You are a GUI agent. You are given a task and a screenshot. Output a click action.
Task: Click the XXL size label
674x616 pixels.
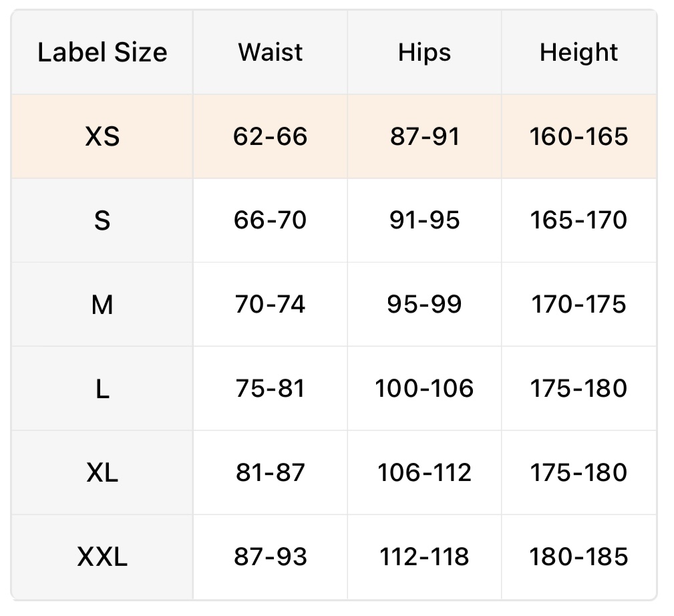tap(102, 557)
